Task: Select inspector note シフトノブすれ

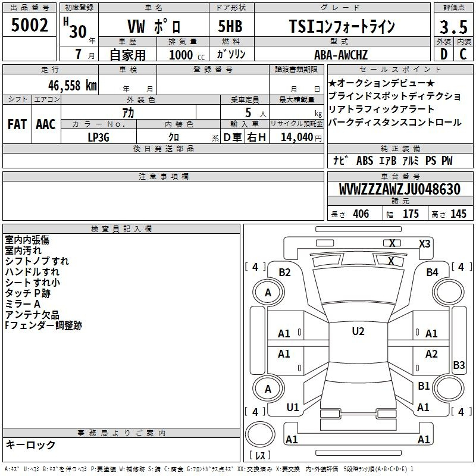Action: point(37,261)
